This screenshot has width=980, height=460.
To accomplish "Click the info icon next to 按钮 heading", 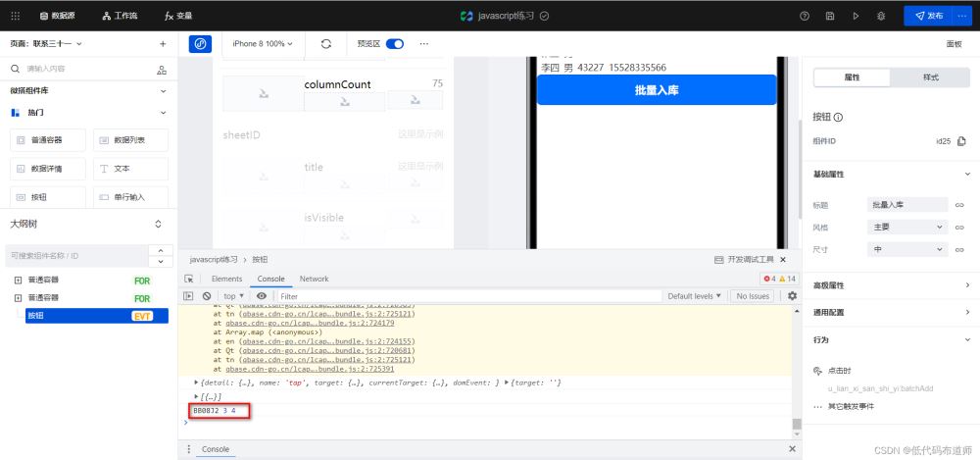I will pos(839,117).
